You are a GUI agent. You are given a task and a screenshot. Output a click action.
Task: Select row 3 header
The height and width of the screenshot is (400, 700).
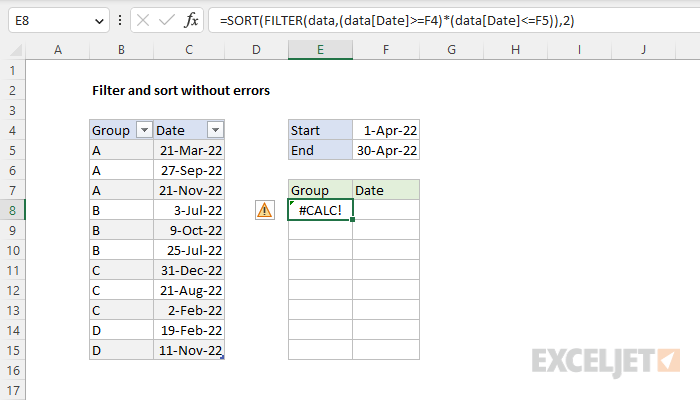point(12,110)
